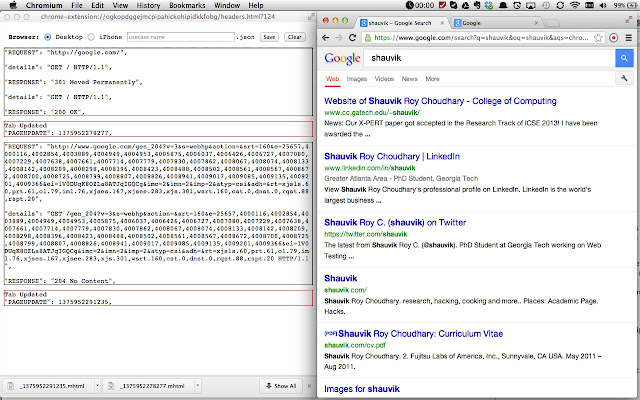Screen dimensions: 640x400
Task: Open the View menu
Action: (x=120, y=5)
